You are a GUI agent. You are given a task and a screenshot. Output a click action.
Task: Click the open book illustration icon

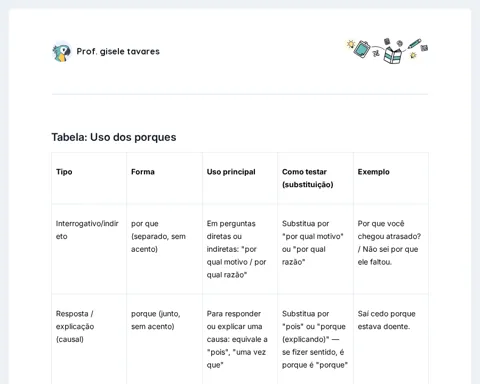click(393, 55)
